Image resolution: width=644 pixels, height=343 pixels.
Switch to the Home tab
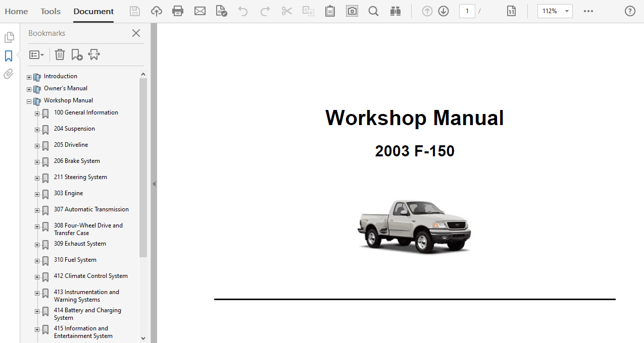pos(16,11)
